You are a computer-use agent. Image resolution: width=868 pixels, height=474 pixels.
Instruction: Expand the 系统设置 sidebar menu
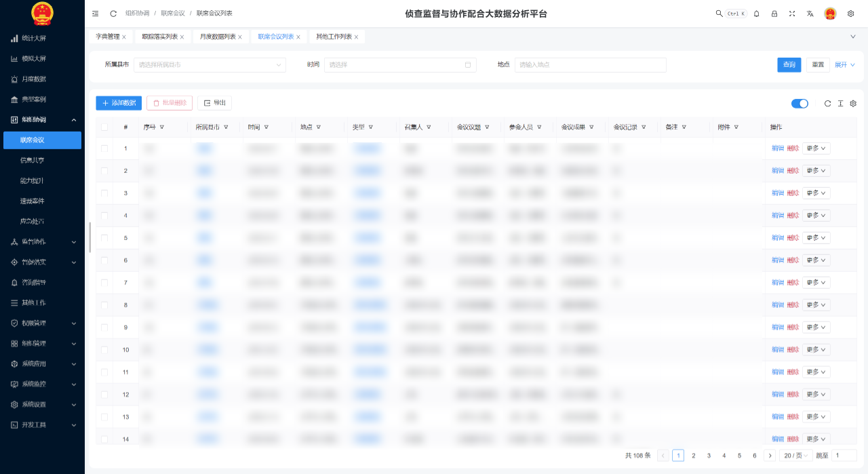(x=42, y=404)
